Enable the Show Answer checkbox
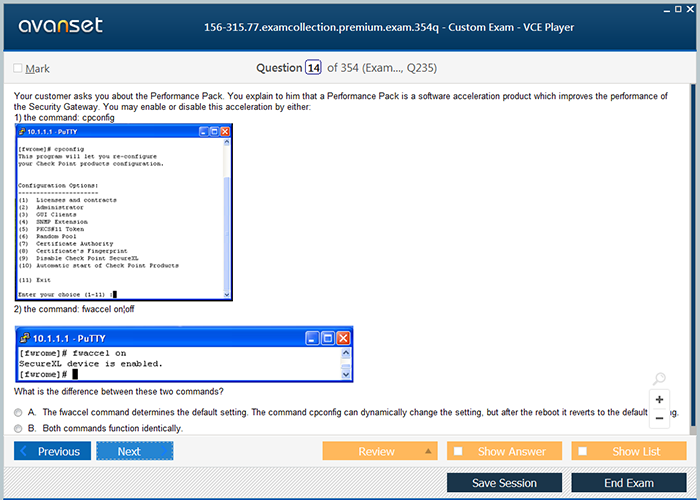 tap(459, 451)
